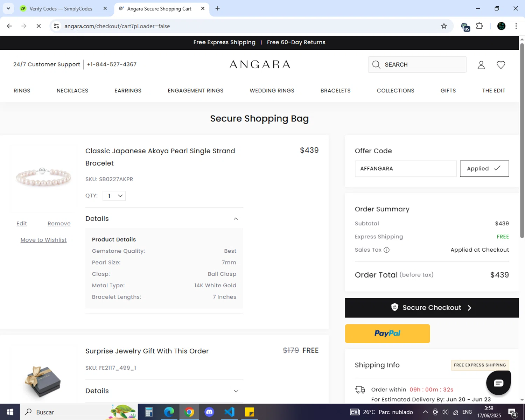Launch Calculator from the taskbar

149,412
